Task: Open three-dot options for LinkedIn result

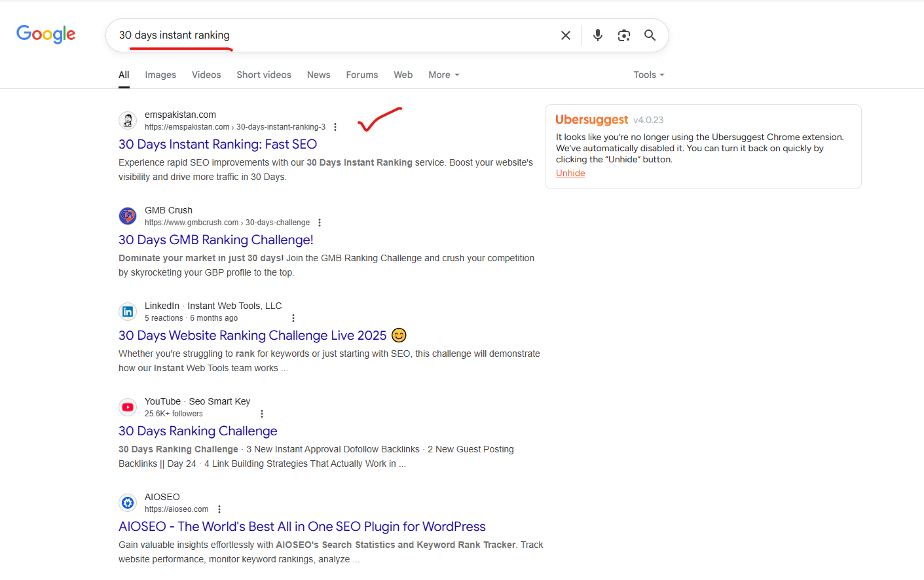Action: 293,318
